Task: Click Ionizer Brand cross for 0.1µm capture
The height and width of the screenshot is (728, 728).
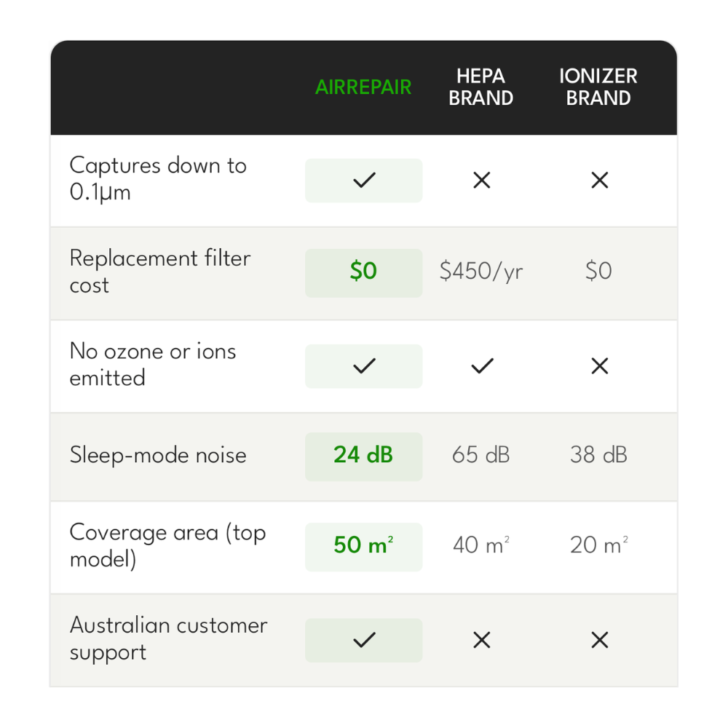Action: click(x=599, y=180)
